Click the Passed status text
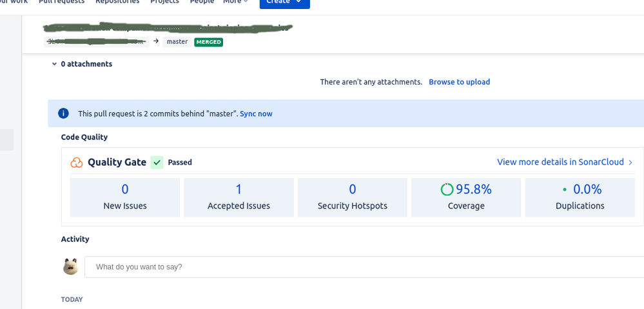The width and height of the screenshot is (644, 309). coord(180,163)
